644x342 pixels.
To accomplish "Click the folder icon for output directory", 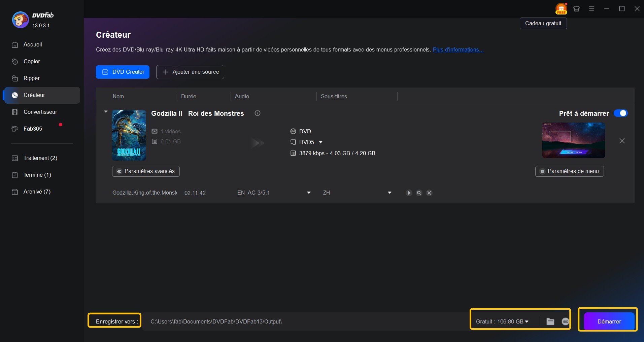I will 550,321.
